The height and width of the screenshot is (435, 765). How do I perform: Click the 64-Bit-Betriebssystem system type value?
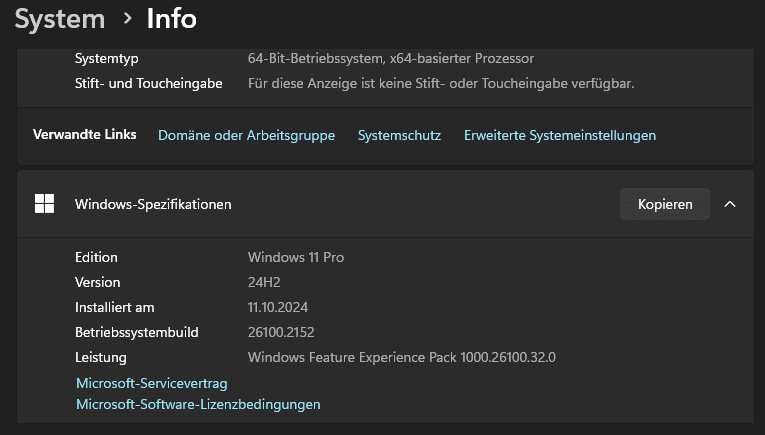click(x=391, y=59)
